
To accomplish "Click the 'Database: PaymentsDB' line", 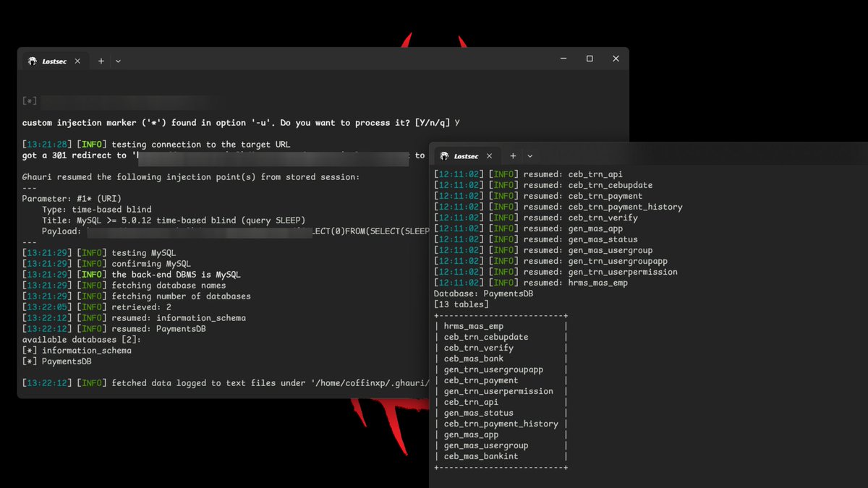I will (483, 294).
